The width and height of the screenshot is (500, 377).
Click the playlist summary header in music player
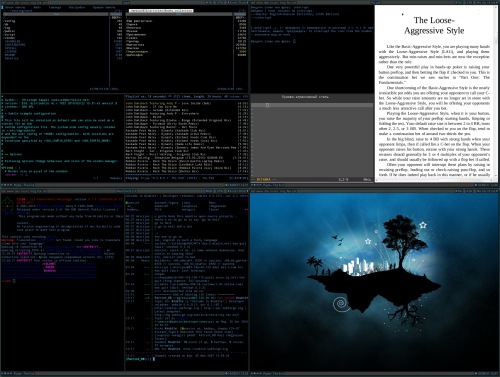coord(187,96)
